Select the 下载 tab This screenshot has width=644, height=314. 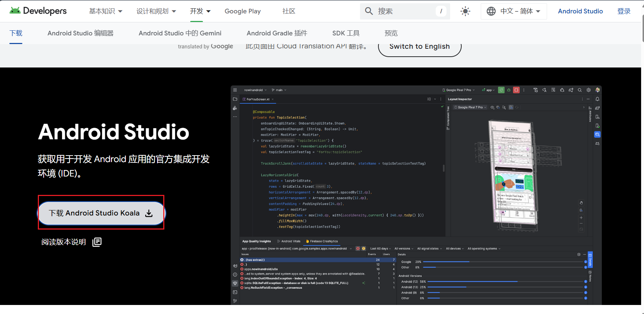point(16,33)
